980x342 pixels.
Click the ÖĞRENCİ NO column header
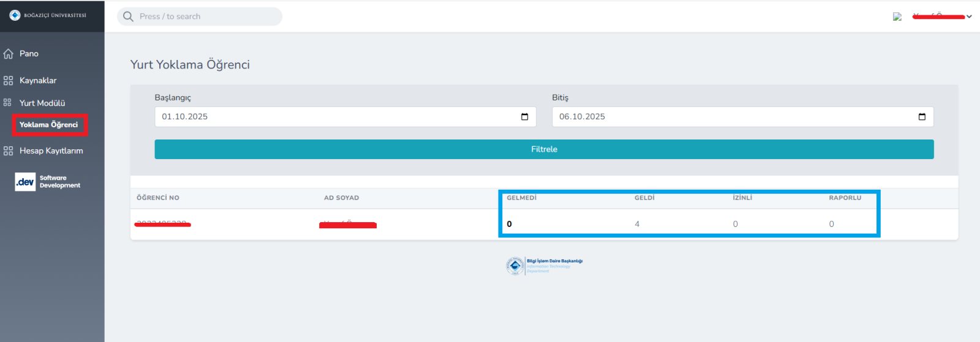tap(158, 198)
